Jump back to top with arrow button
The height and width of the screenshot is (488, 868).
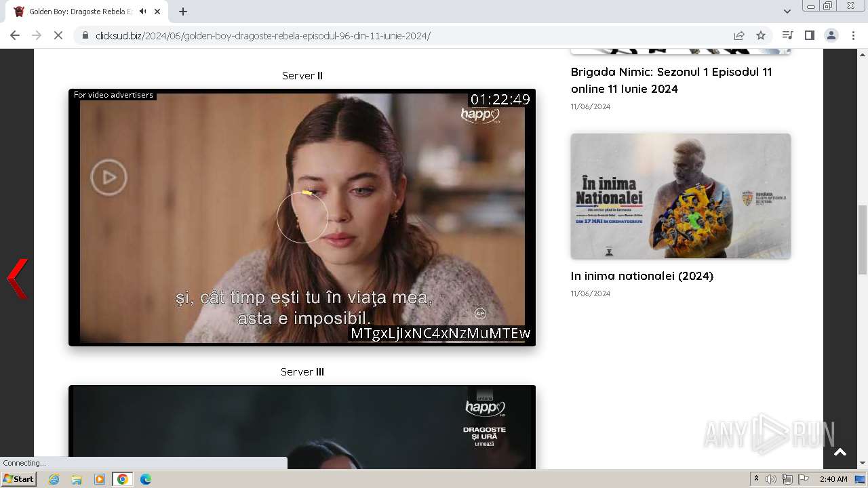(x=840, y=452)
